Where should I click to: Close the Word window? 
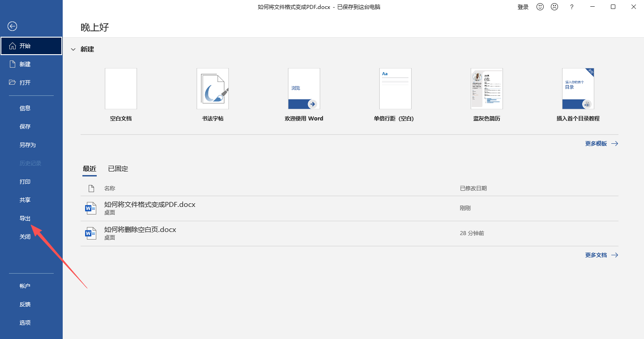[x=634, y=7]
